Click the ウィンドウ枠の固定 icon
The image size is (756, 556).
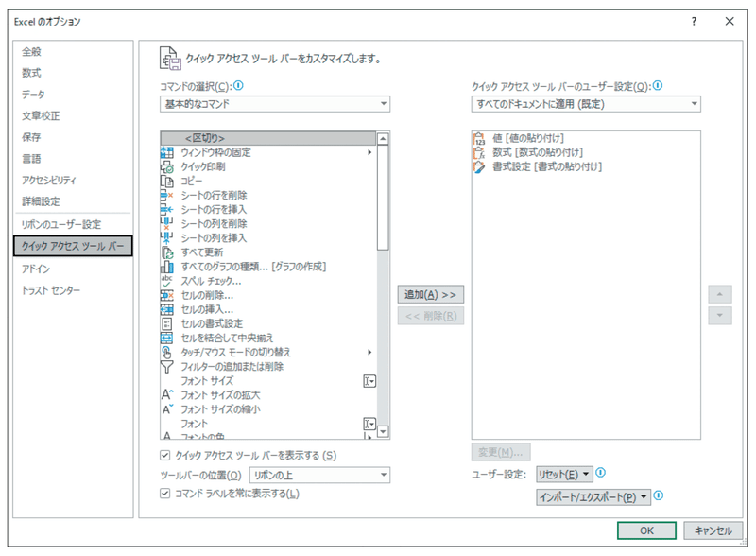pyautogui.click(x=167, y=152)
